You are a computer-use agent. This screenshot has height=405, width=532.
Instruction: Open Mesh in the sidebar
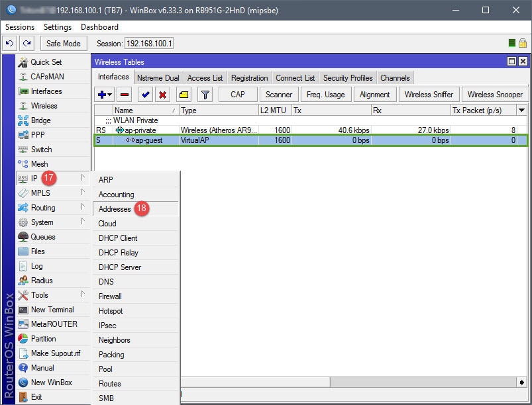pyautogui.click(x=53, y=164)
